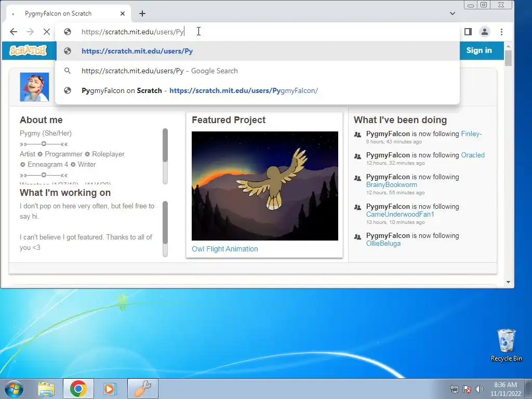532x399 pixels.
Task: Click the page scroll up arrow
Action: tap(508, 46)
